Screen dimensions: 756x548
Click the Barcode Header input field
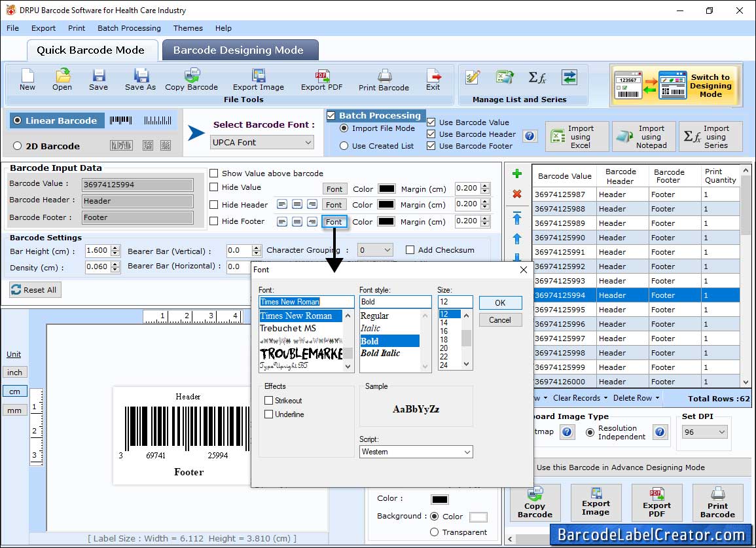(137, 201)
